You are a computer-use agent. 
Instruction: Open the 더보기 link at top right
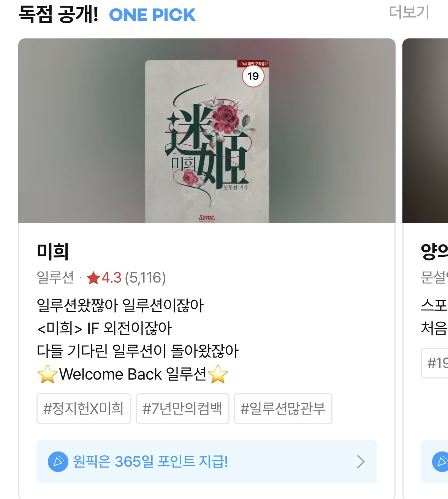409,13
